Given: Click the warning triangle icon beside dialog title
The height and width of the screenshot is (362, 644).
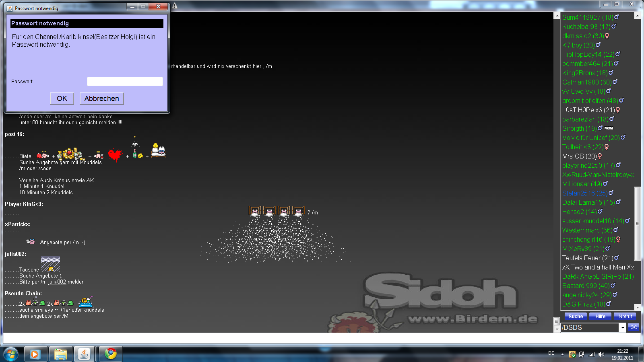Looking at the screenshot, I should (175, 6).
